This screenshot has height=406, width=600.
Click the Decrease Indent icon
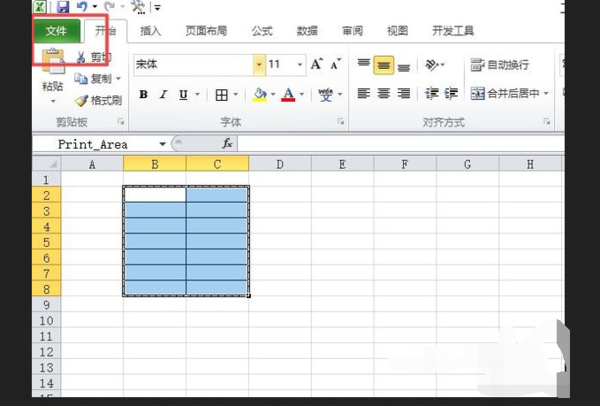[x=432, y=93]
